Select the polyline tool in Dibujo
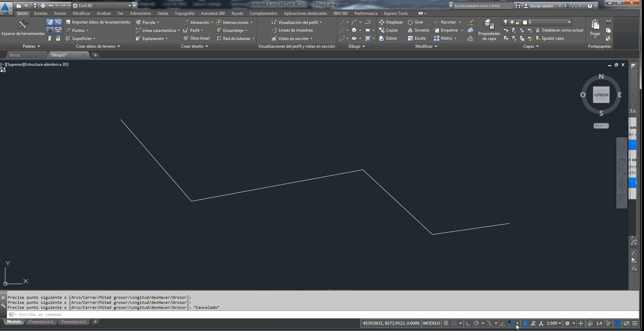The image size is (644, 331). [368, 22]
